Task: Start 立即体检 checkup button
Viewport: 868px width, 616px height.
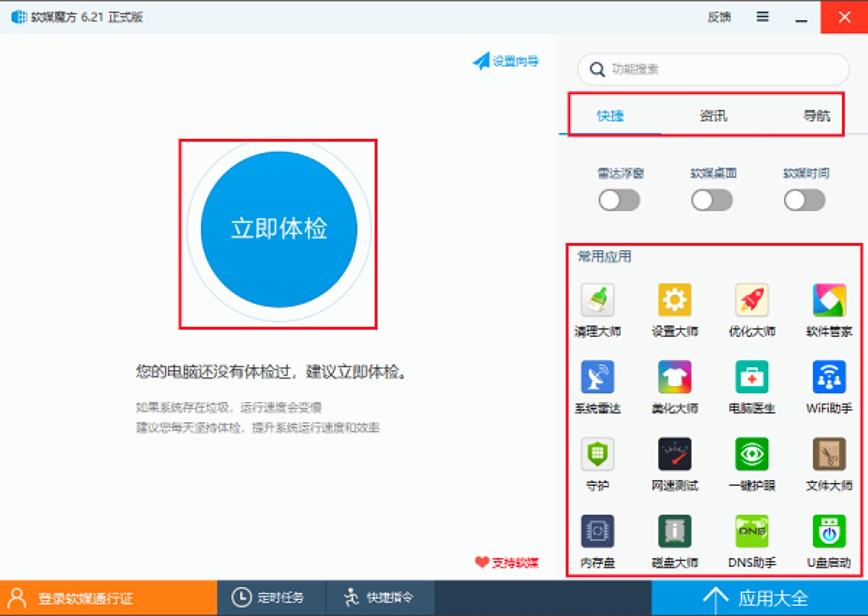Action: (x=279, y=229)
